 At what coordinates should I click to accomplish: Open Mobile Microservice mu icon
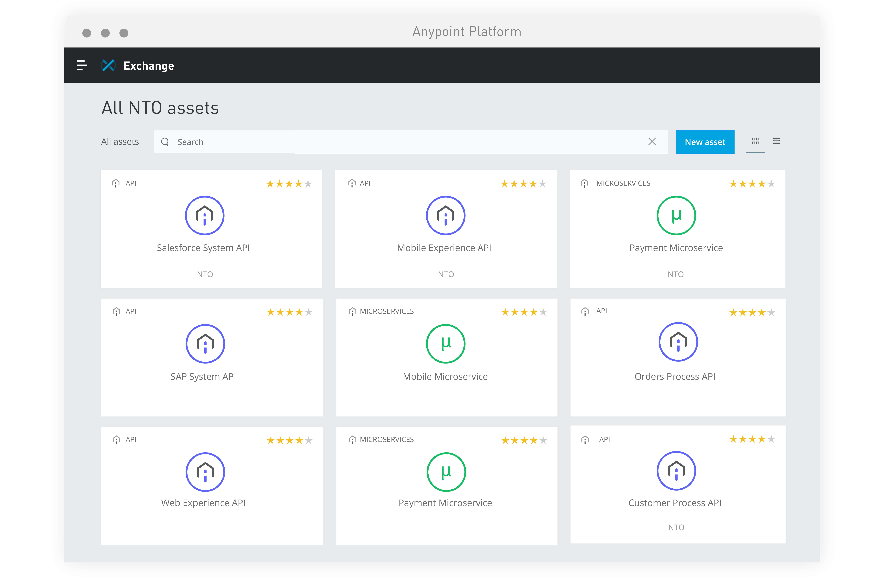tap(446, 344)
